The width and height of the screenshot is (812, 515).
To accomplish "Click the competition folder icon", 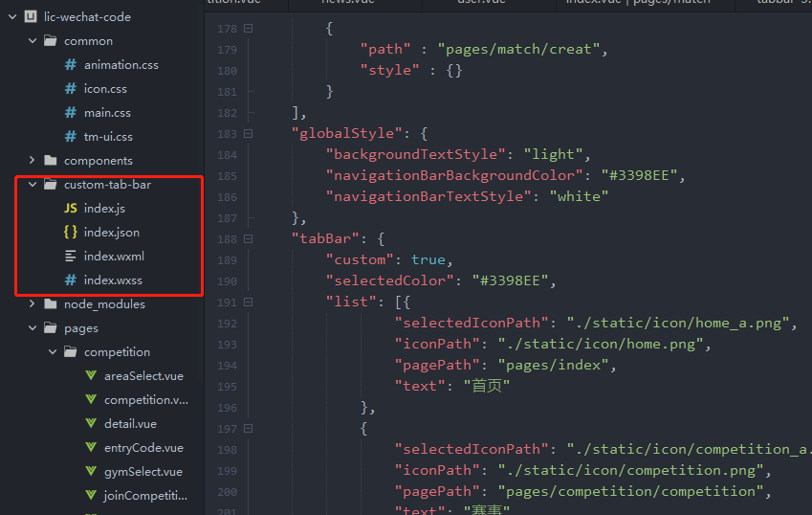I will [x=71, y=352].
